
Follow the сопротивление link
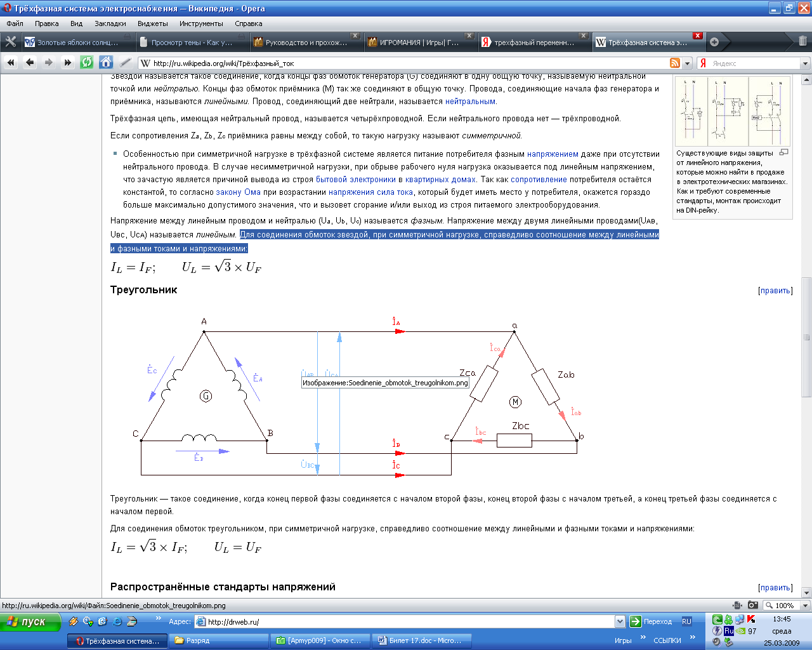tap(539, 179)
